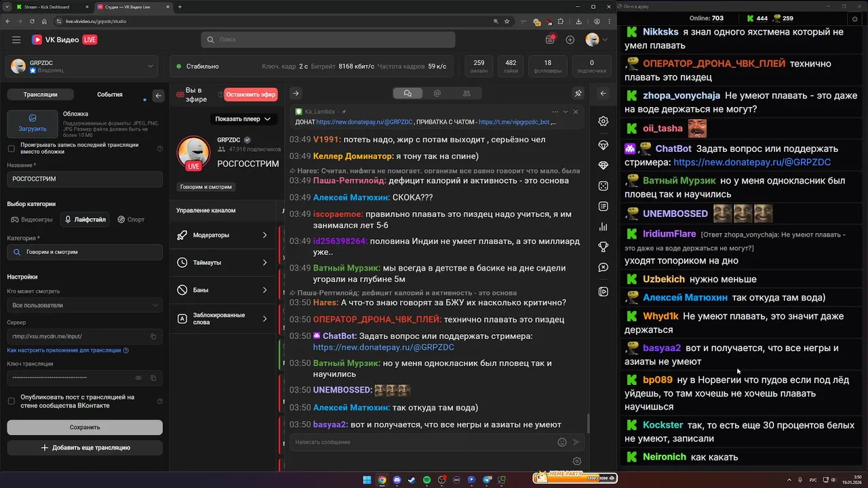Screen dimensions: 868x488
Task: Open Spotify from the taskbar
Action: pyautogui.click(x=427, y=480)
